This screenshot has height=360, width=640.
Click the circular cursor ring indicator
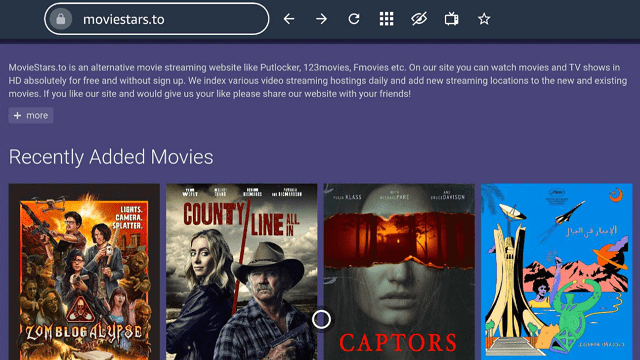(x=321, y=319)
